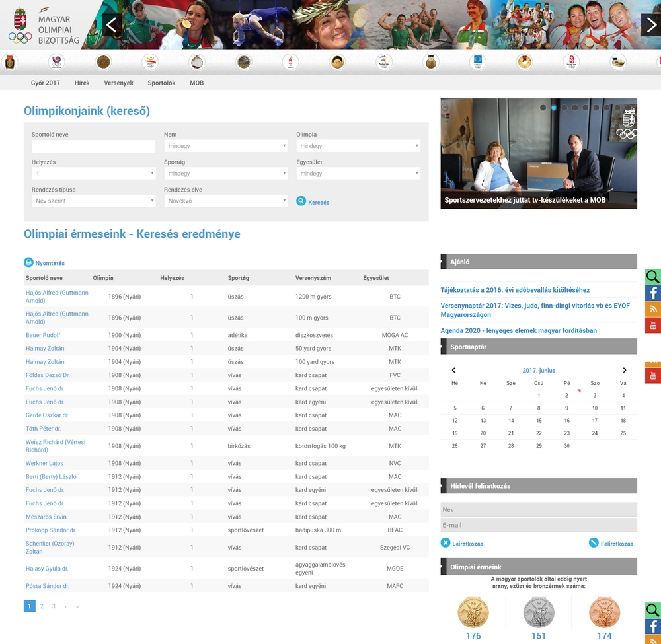Screen dimensions: 661x644
Task: Open Facebook icon beside the Tájékoztatás link
Action: pos(652,293)
